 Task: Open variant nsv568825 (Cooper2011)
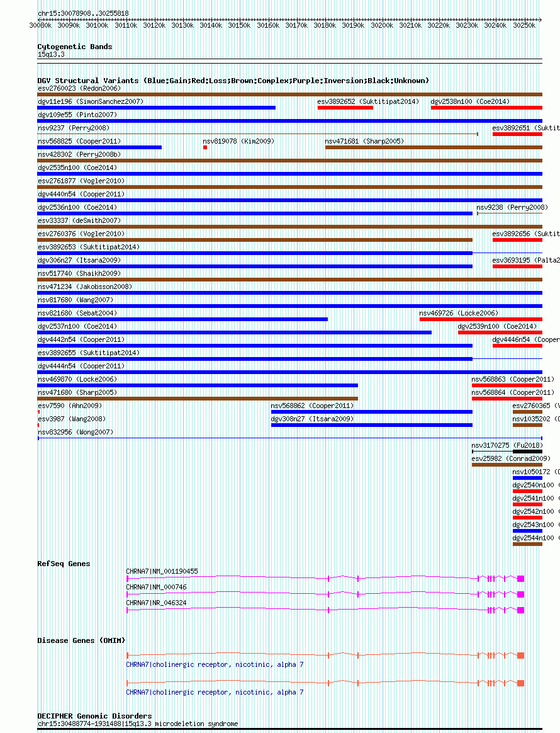tap(79, 140)
